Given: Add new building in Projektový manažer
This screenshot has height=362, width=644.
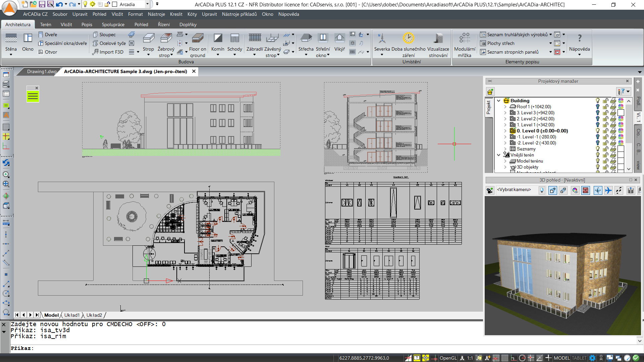Looking at the screenshot, I should tap(490, 92).
